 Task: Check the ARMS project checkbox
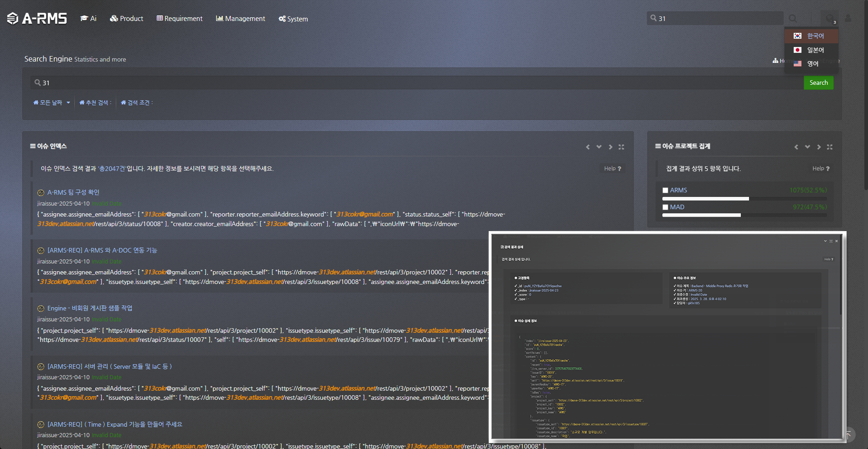(x=665, y=191)
